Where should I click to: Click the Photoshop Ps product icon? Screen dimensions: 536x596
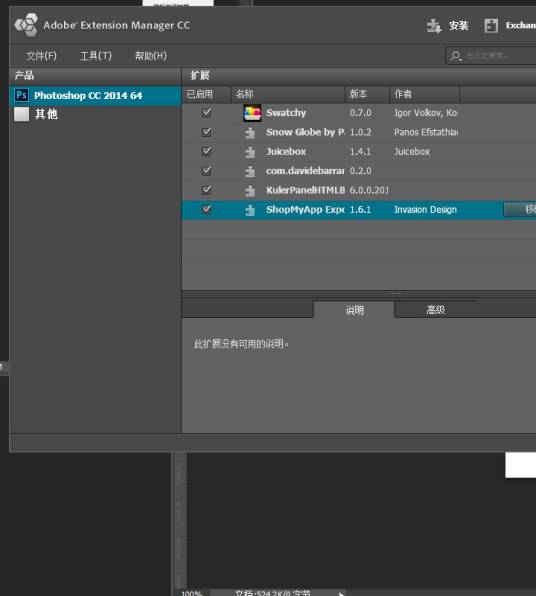21,95
